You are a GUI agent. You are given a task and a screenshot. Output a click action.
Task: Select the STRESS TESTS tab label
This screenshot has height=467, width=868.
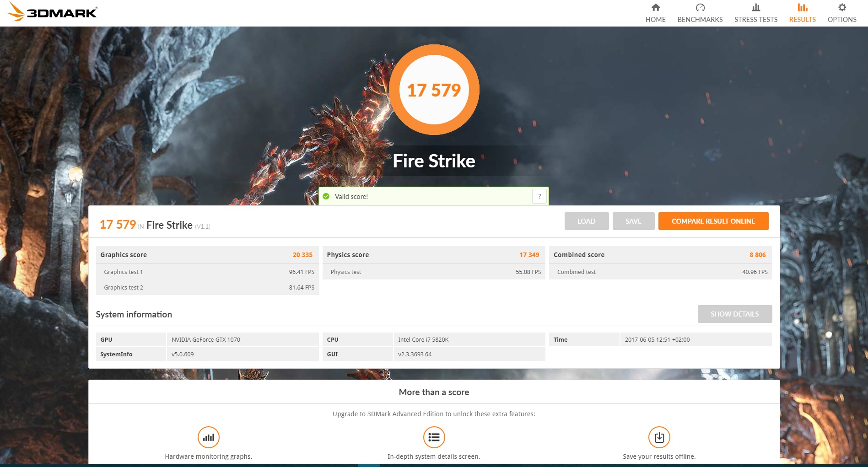click(x=756, y=19)
